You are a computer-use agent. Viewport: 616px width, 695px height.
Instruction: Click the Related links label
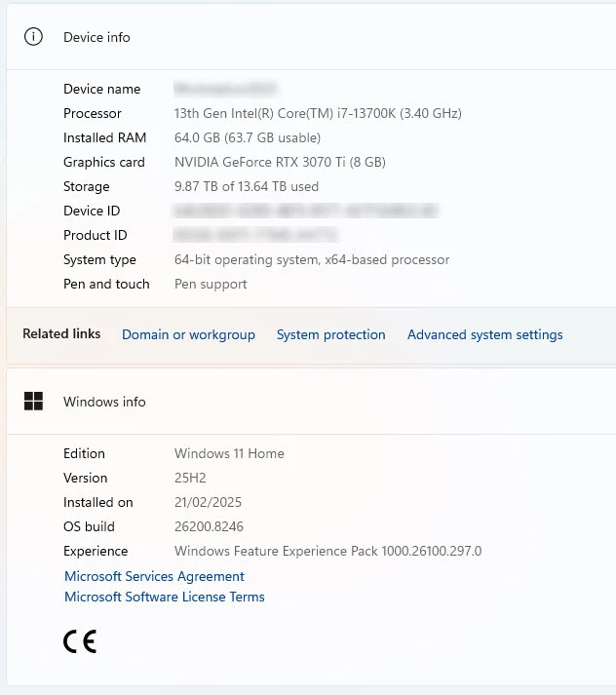(x=61, y=333)
